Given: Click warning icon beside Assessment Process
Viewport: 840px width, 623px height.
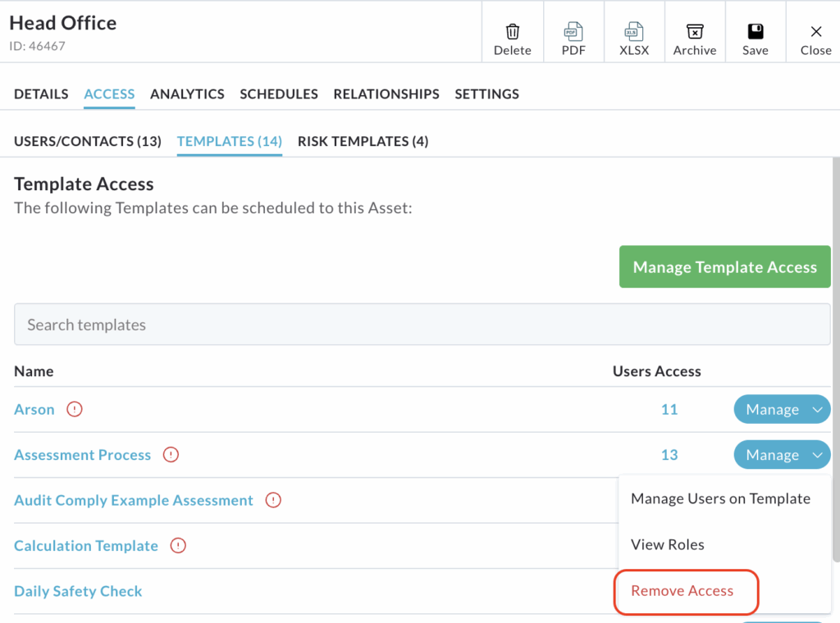Looking at the screenshot, I should [171, 455].
